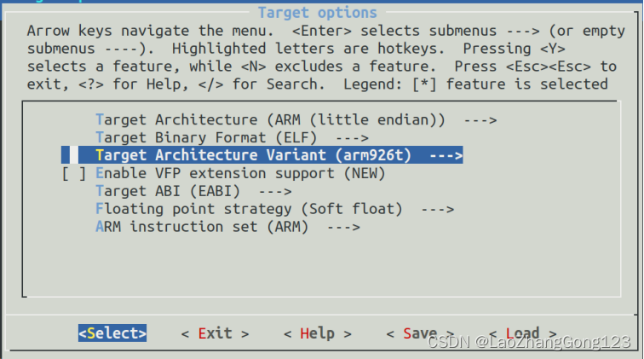Click the Select button
The width and height of the screenshot is (644, 359).
(x=112, y=333)
